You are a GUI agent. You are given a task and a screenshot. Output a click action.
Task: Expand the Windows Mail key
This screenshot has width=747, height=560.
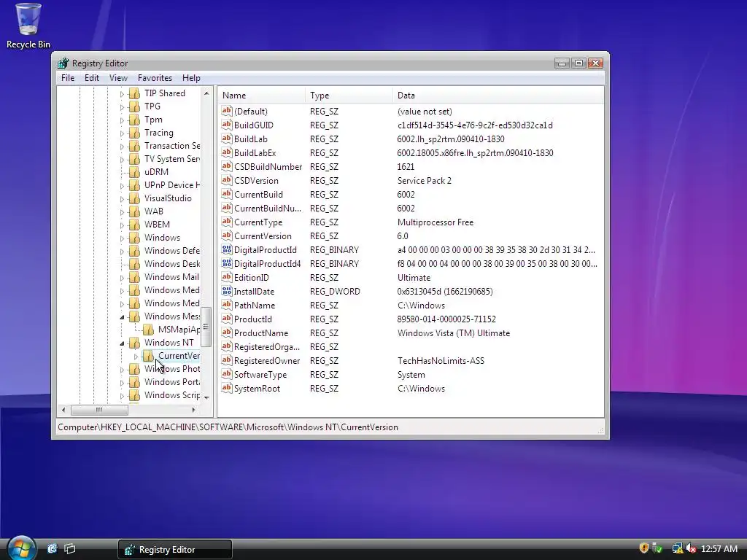pos(122,278)
